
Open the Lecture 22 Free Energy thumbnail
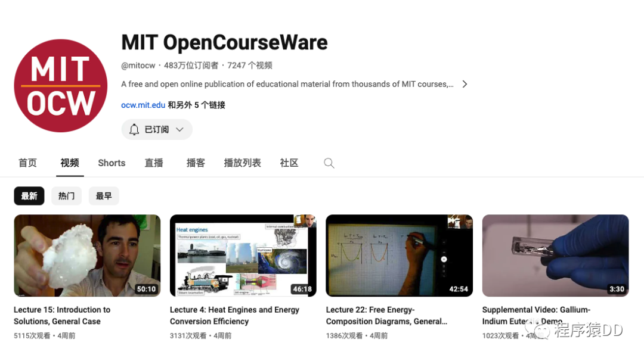399,256
